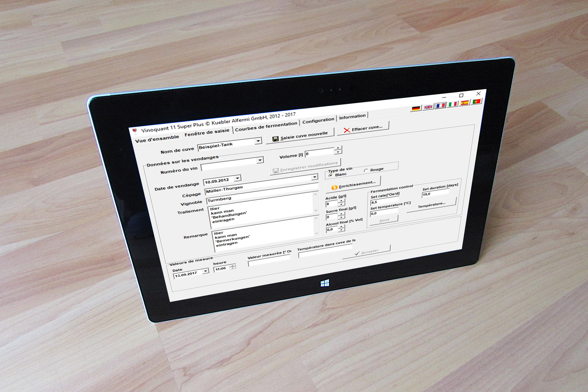Open the Enrichissement dialog
588x392 pixels.
pos(353,185)
